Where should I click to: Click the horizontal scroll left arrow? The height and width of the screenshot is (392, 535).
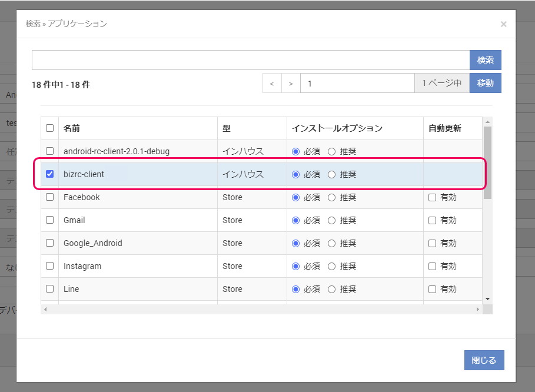point(45,309)
